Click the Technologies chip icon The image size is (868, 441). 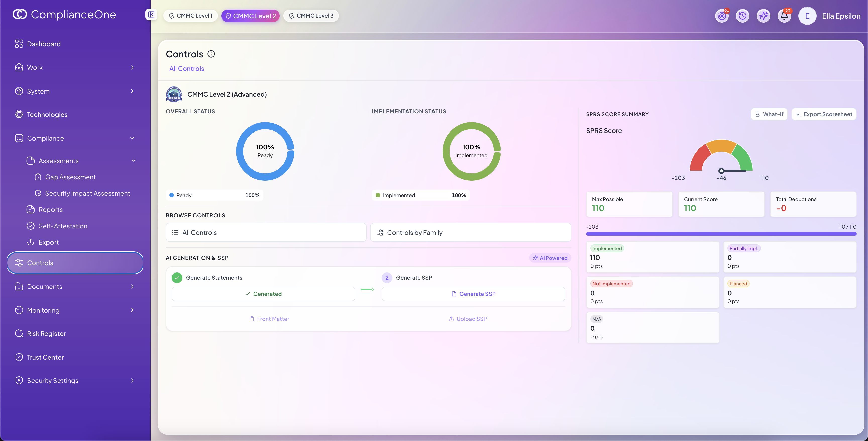pyautogui.click(x=19, y=115)
